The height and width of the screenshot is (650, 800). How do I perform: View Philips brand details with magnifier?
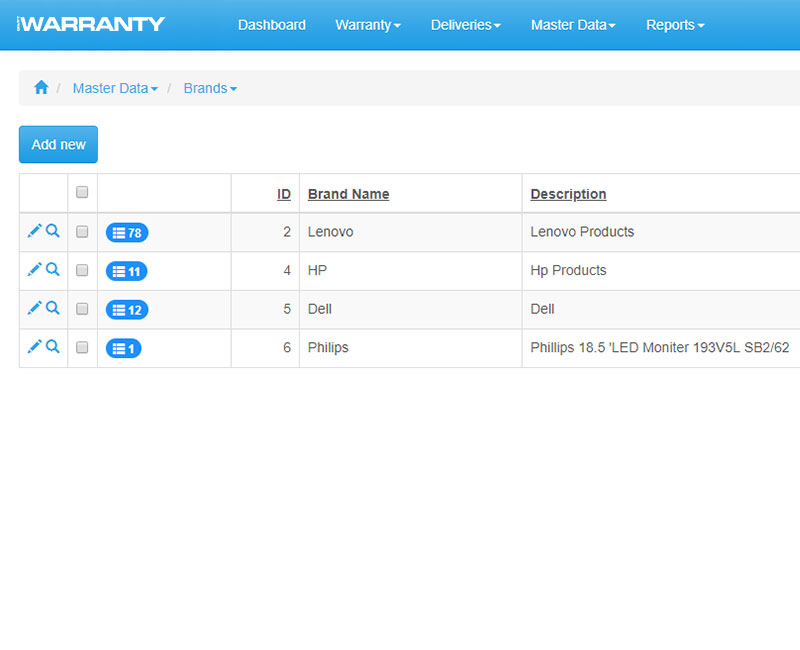(x=53, y=347)
